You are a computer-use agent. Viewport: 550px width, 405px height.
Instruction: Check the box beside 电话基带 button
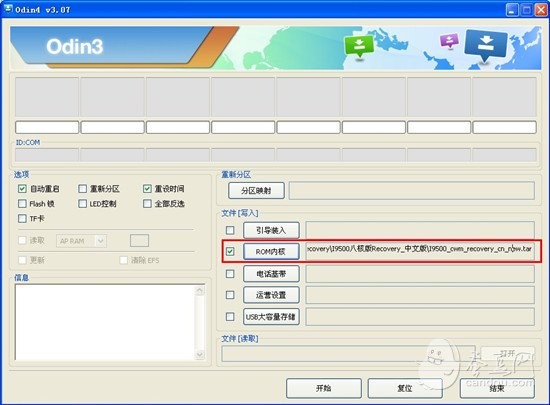pyautogui.click(x=230, y=274)
